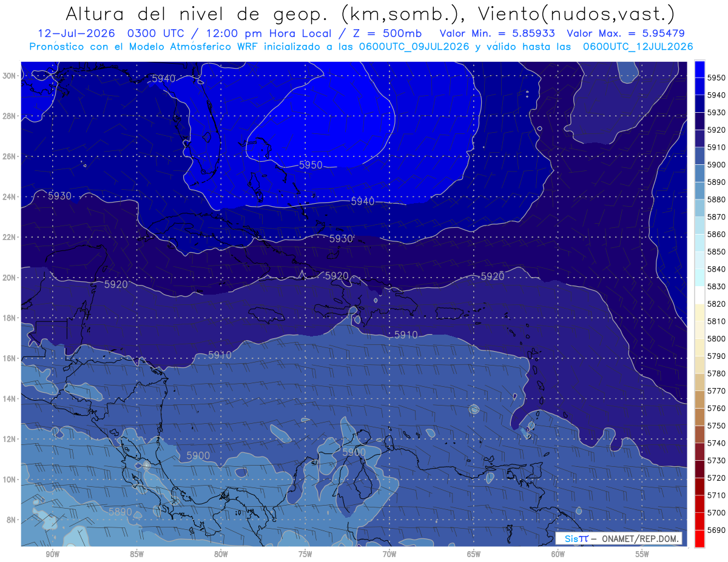Click the legend color band between 5900 and 5910
Image resolution: width=728 pixels, height=562 pixels.
tap(699, 156)
